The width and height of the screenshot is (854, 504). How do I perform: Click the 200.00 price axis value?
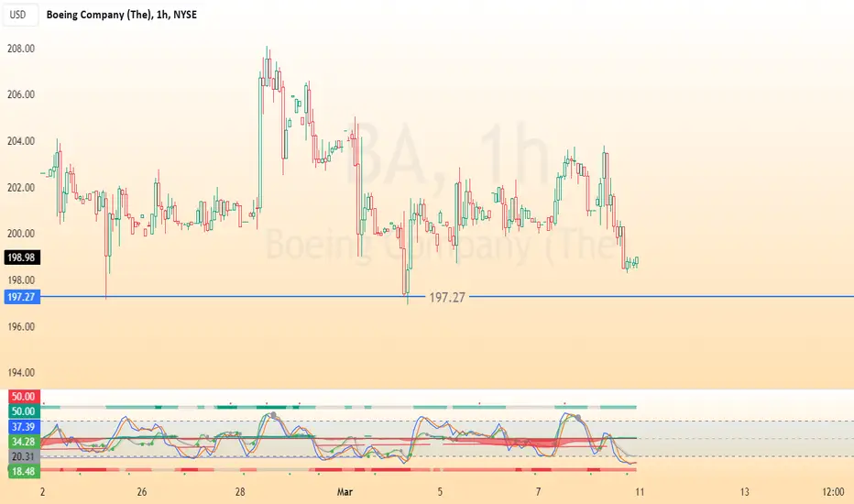[x=21, y=233]
